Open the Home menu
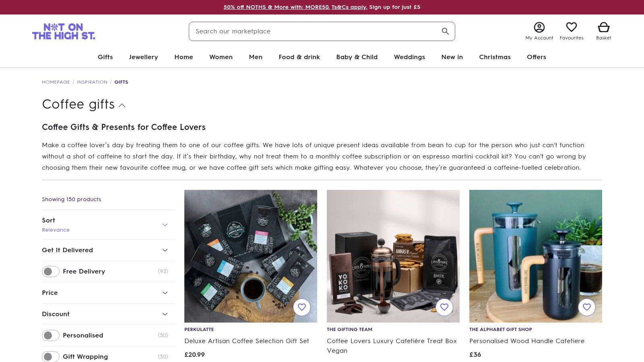644x362 pixels. [184, 57]
